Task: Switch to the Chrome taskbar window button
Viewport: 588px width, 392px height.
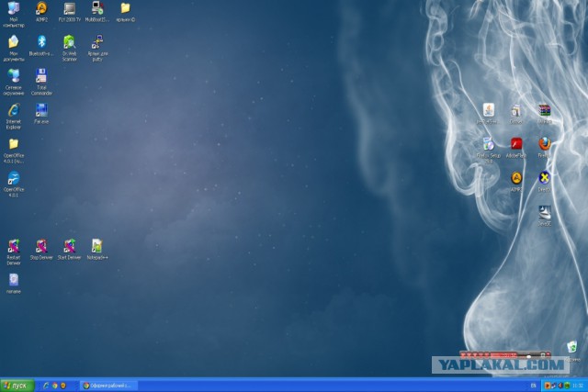Action: point(108,386)
